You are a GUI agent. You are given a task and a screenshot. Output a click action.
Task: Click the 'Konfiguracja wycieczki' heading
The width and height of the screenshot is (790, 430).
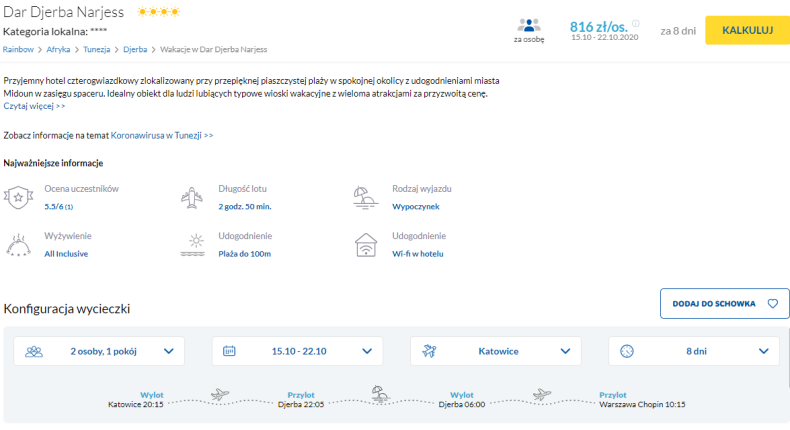pyautogui.click(x=67, y=309)
